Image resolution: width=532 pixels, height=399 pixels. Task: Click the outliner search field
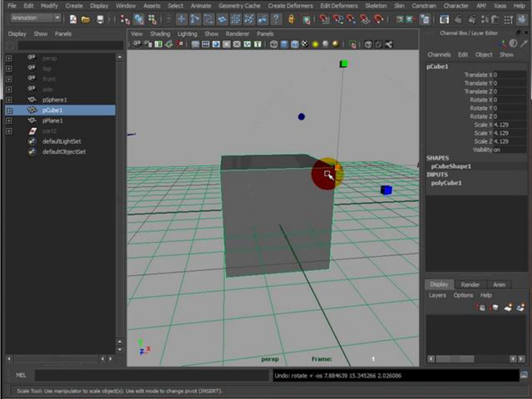click(71, 45)
